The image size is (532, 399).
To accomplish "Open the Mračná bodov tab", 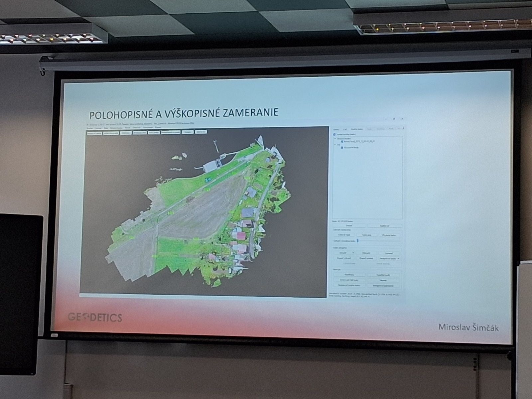I will coord(356,129).
